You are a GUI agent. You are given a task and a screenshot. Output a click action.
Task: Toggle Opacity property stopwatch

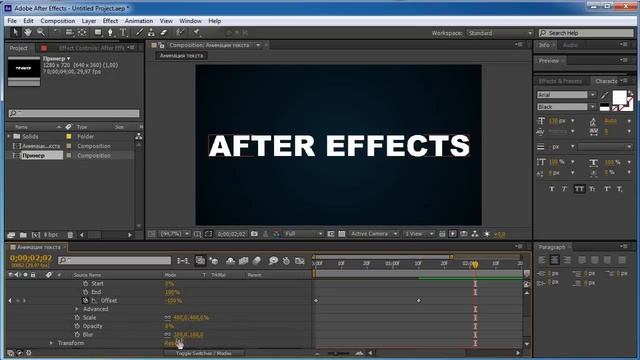(77, 326)
